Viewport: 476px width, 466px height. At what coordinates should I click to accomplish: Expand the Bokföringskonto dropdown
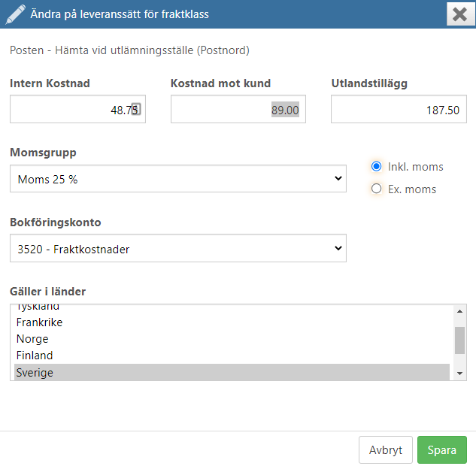point(178,248)
